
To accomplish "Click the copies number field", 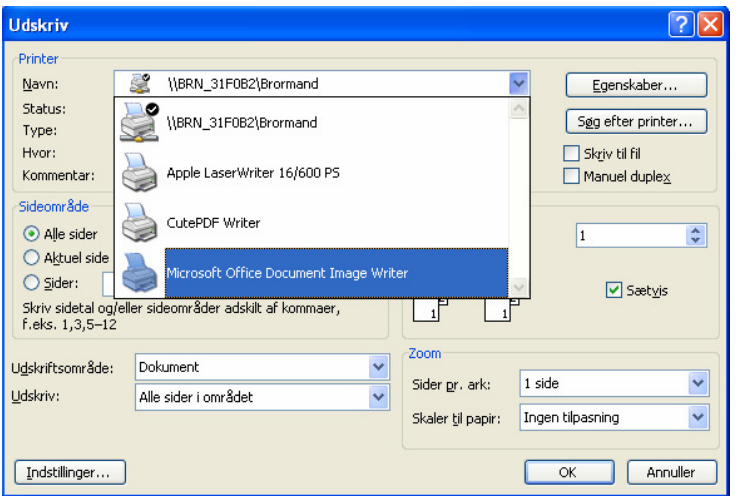I will (x=631, y=235).
